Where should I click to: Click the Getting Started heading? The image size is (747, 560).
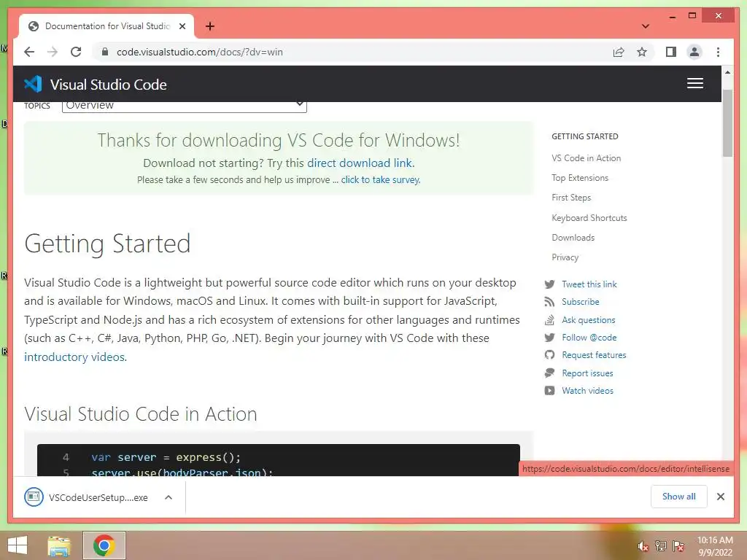click(x=107, y=244)
